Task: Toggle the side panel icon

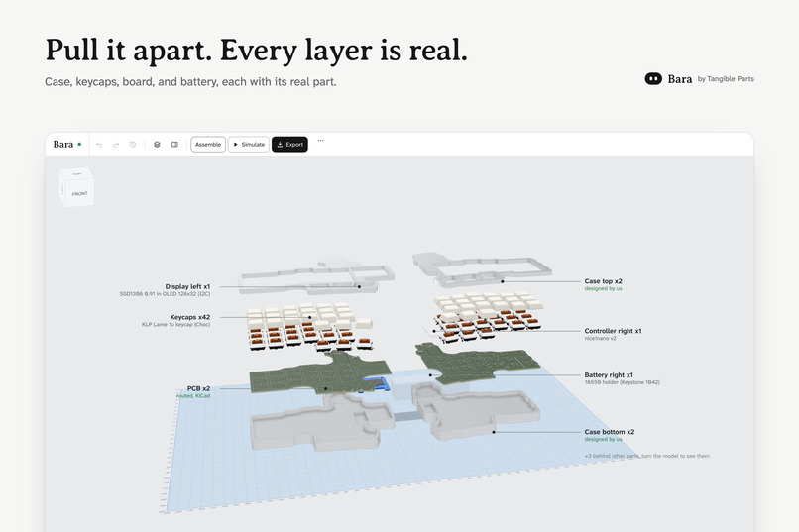Action: tap(174, 145)
